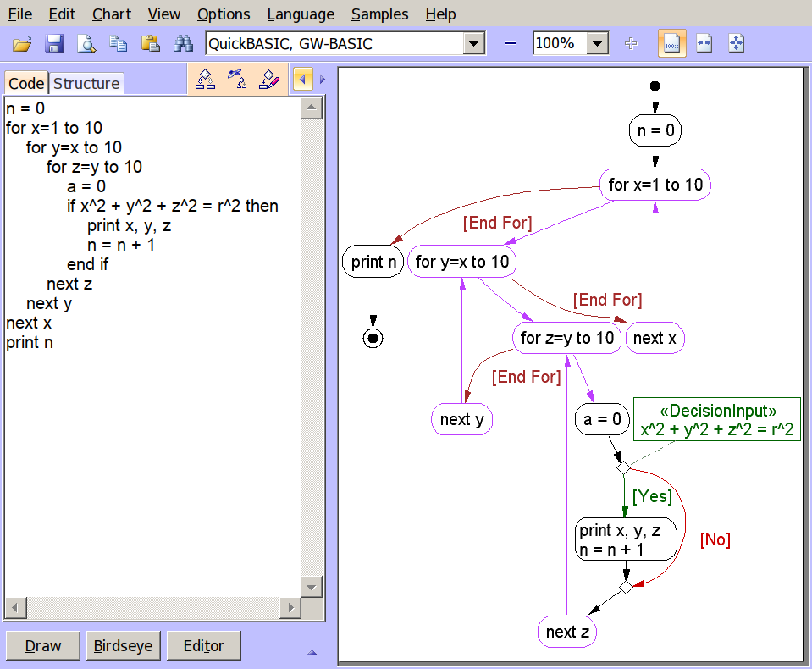Click the Paste clipboard icon
The image size is (812, 669).
pos(151,44)
